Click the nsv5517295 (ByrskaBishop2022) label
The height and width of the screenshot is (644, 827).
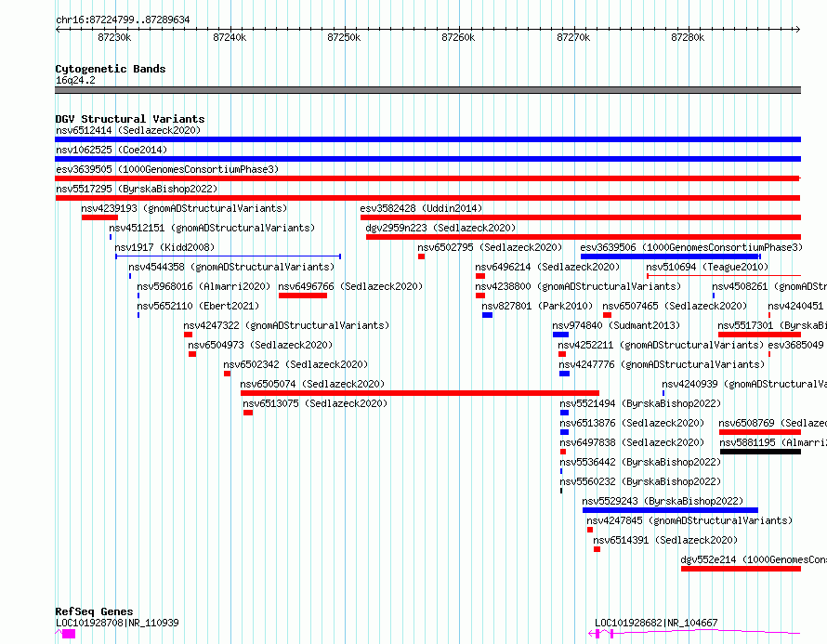137,189
